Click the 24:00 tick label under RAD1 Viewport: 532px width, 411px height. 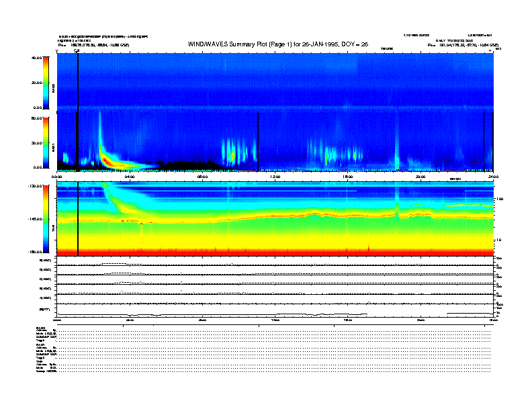[x=493, y=177]
